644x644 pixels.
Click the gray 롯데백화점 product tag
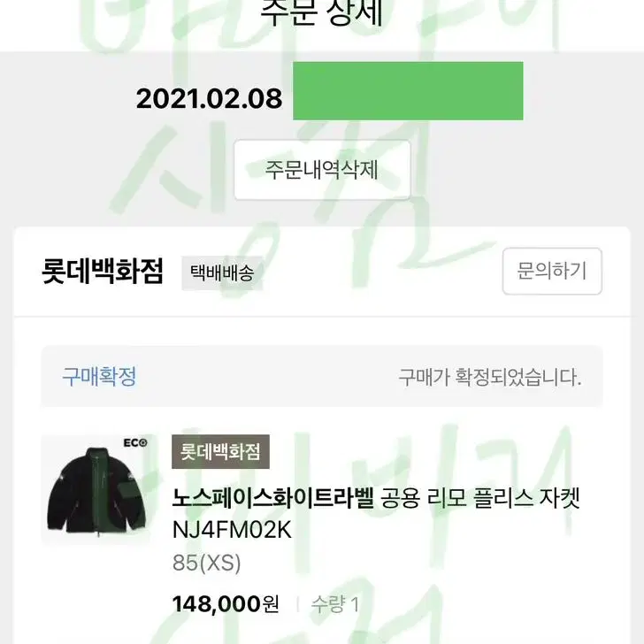220,452
